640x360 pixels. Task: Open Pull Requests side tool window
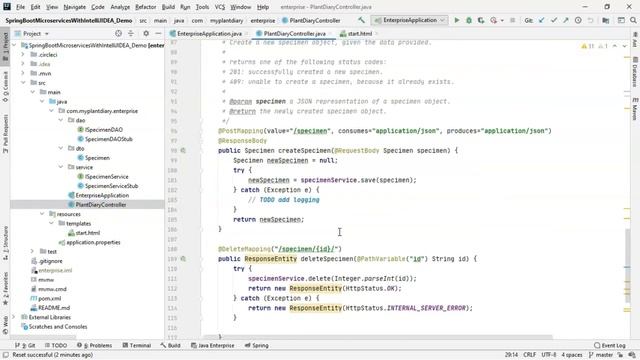tap(5, 134)
